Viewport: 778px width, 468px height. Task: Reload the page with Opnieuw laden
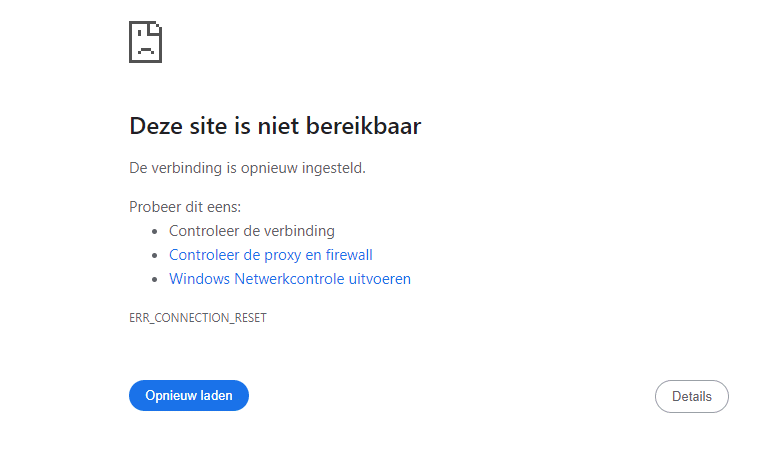click(189, 396)
